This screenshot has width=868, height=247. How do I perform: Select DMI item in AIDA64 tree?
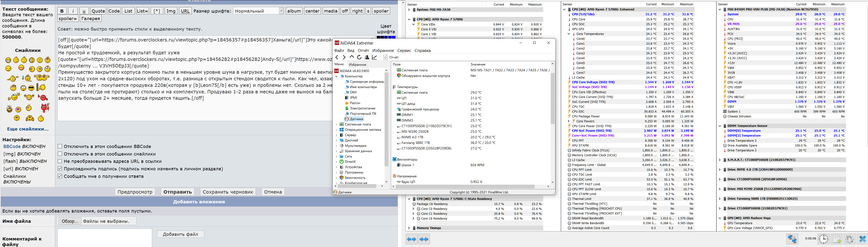pos(351,92)
